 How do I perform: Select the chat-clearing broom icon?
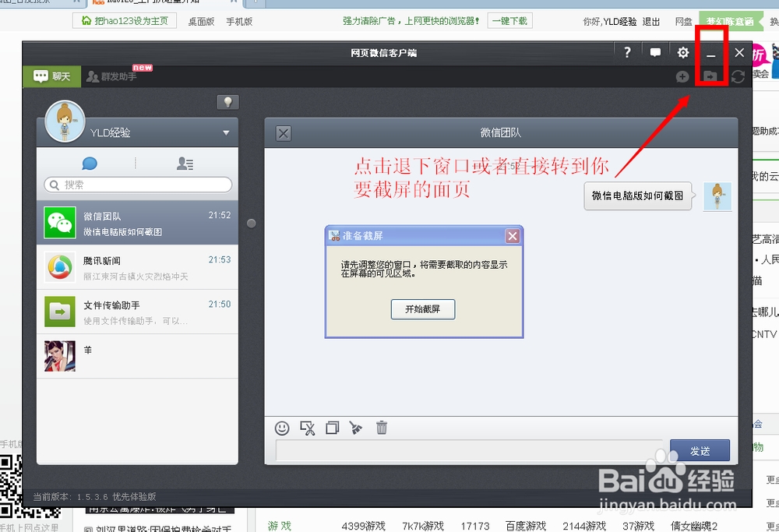[357, 428]
